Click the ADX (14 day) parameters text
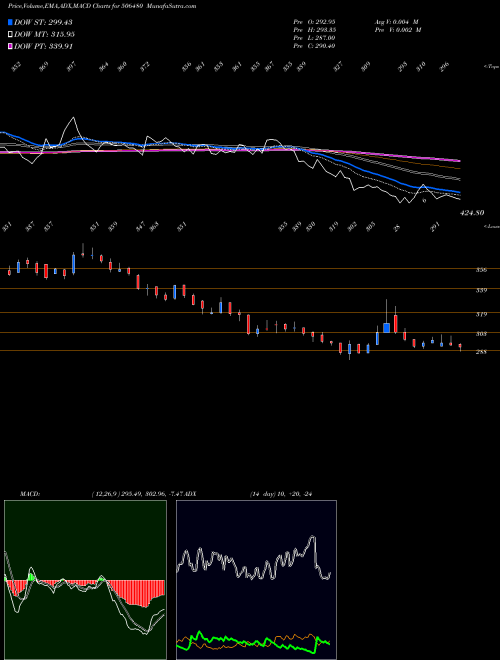500x660 pixels. [x=281, y=494]
